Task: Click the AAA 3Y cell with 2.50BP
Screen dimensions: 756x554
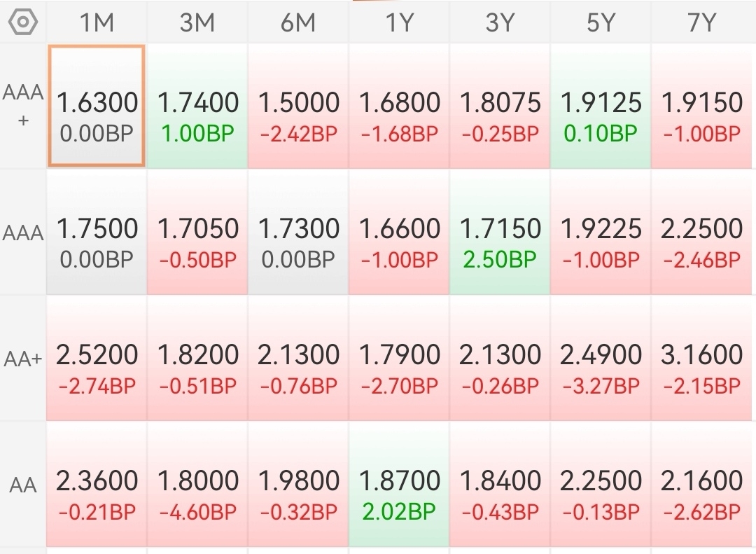Action: coord(500,232)
